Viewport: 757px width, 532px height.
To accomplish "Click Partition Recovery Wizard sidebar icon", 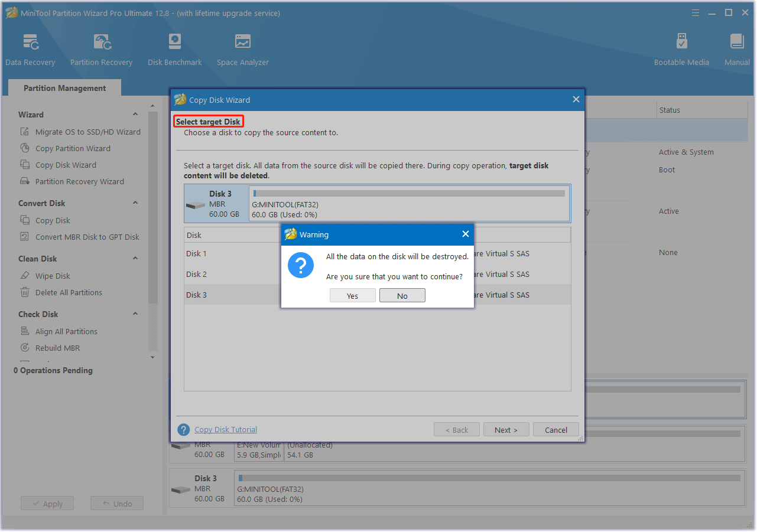I will (25, 181).
